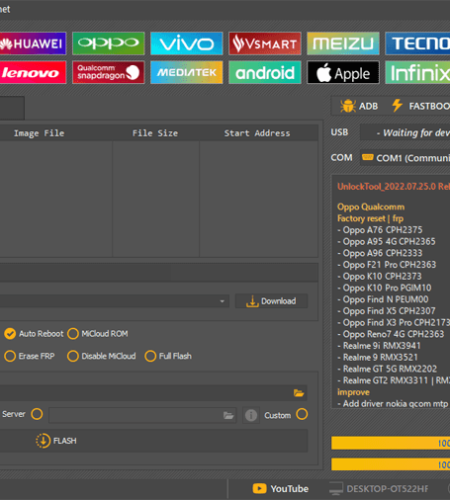Click log line Oppo Reno7 4G CPH2363
The width and height of the screenshot is (450, 500).
coord(391,334)
